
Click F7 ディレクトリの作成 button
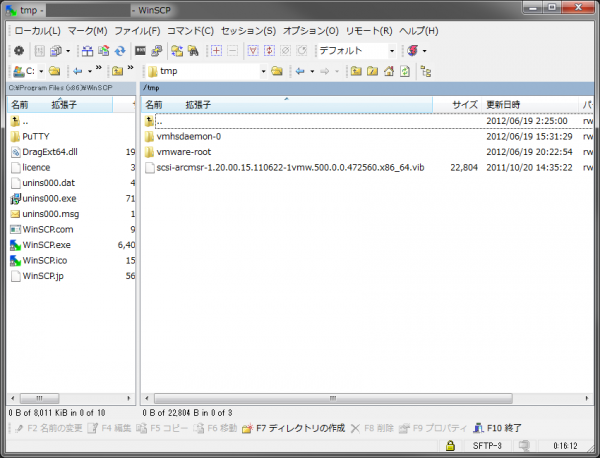click(293, 428)
